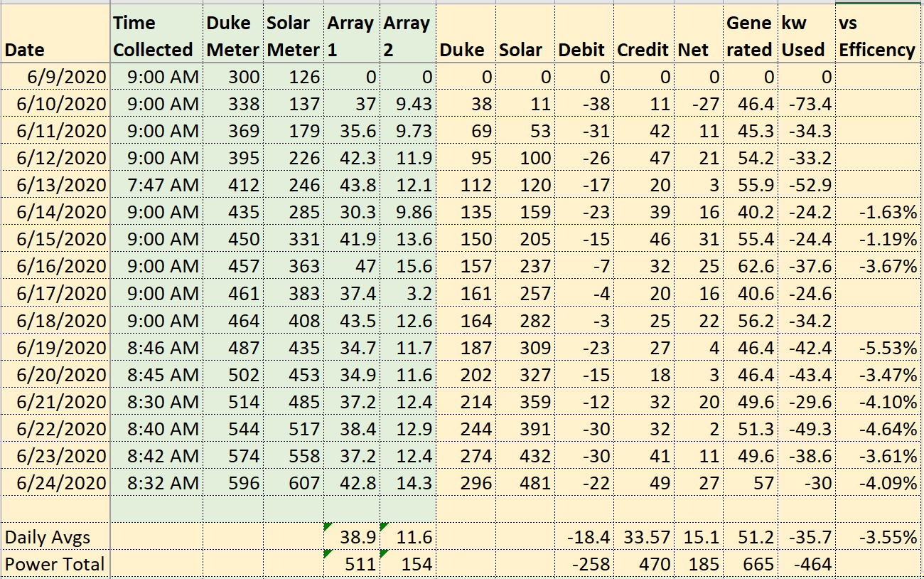Click Power Total kw Used value -464
The image size is (924, 579).
[x=807, y=563]
